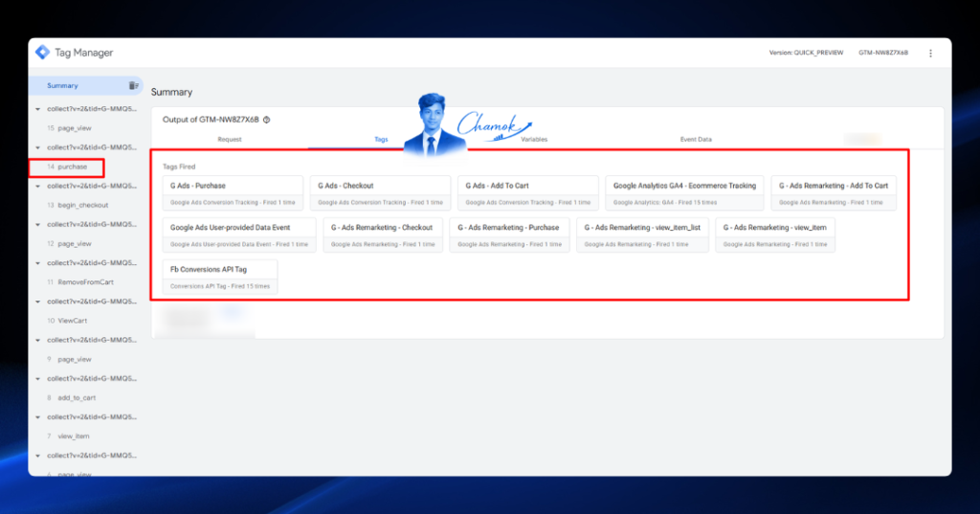Viewport: 980px width, 514px height.
Task: Click the Summary heading above the output panel
Action: pyautogui.click(x=172, y=92)
